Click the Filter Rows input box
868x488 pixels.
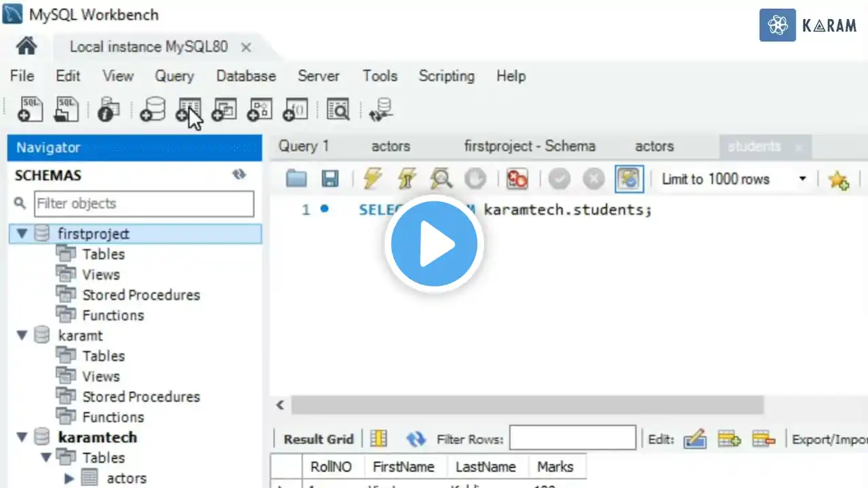[x=573, y=439]
